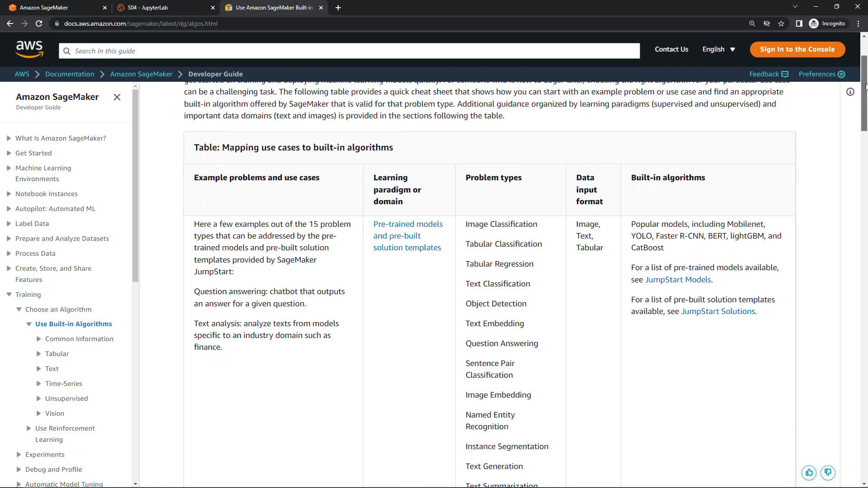The height and width of the screenshot is (488, 868).
Task: Open Preferences gear settings
Action: (821, 74)
